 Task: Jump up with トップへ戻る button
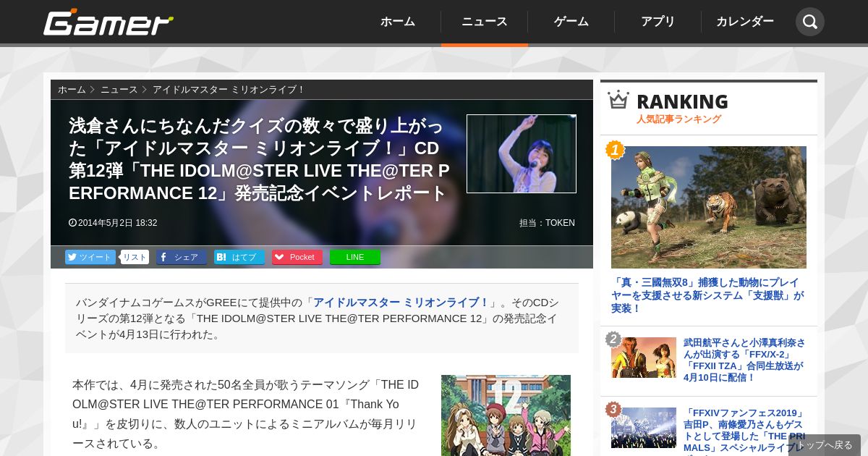point(825,445)
